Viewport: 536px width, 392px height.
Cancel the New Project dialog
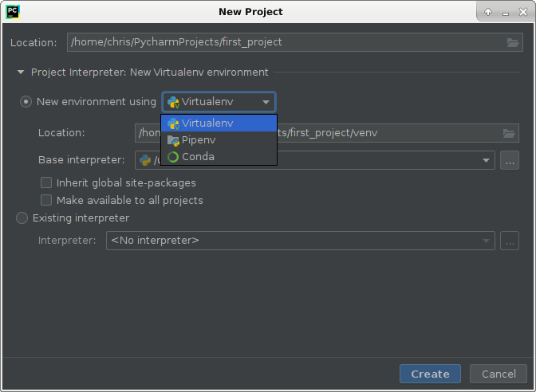(499, 374)
